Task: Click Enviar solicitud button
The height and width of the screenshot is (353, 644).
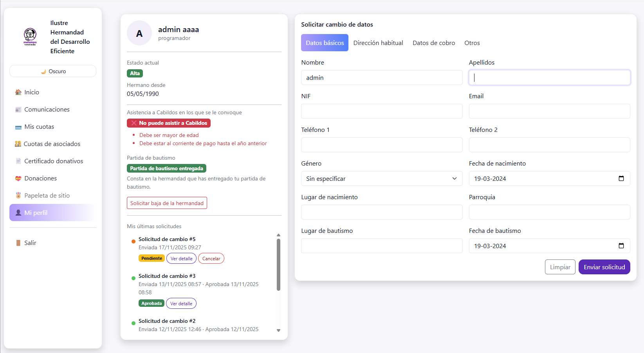Action: (x=604, y=267)
